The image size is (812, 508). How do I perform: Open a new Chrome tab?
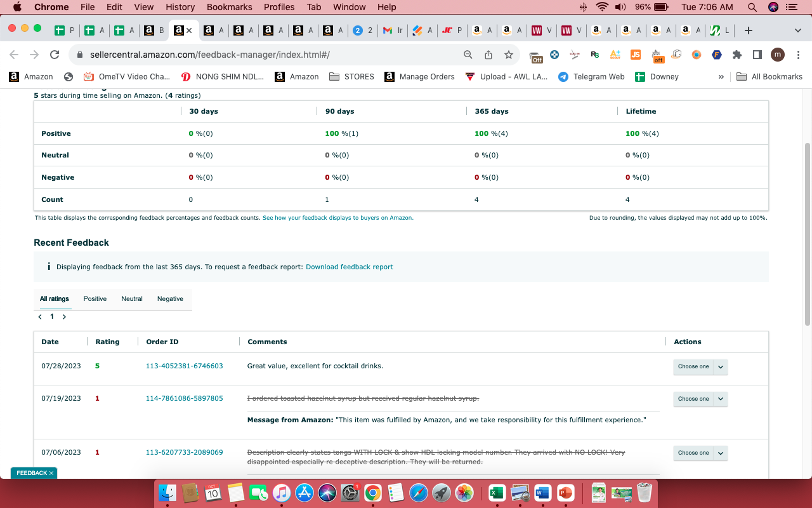[x=749, y=30]
